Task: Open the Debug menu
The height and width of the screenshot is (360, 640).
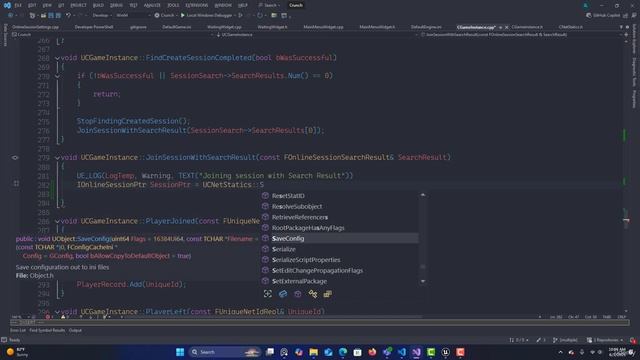Action: 116,5
